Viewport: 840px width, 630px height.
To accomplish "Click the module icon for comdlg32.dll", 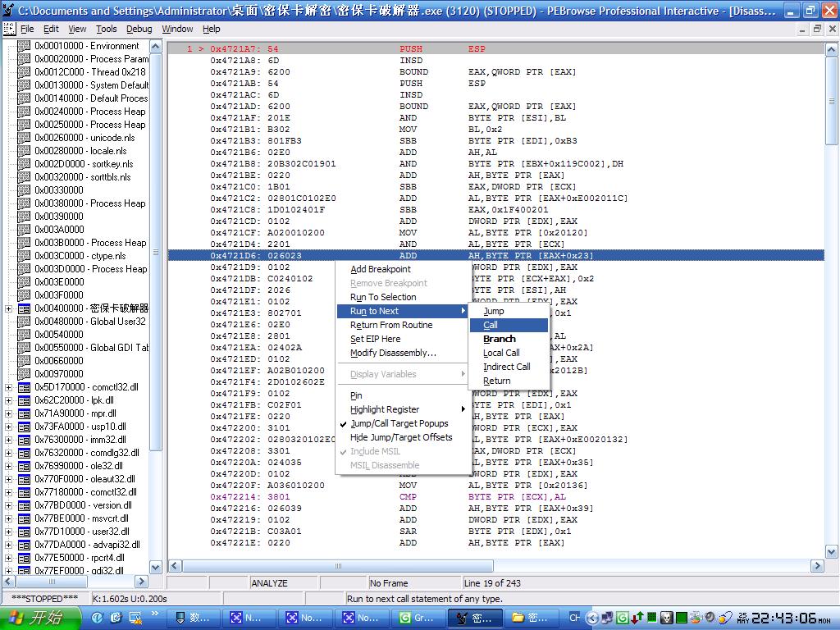I will click(x=24, y=453).
